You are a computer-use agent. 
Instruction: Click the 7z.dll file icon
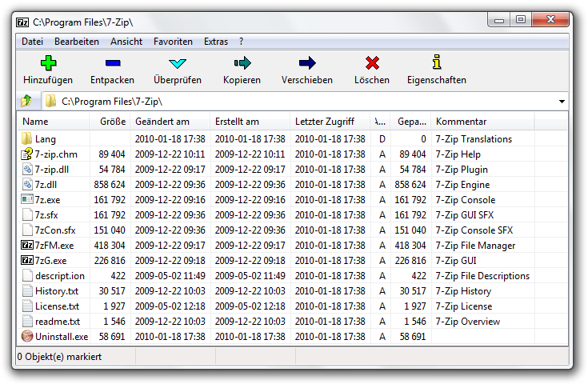pyautogui.click(x=27, y=185)
